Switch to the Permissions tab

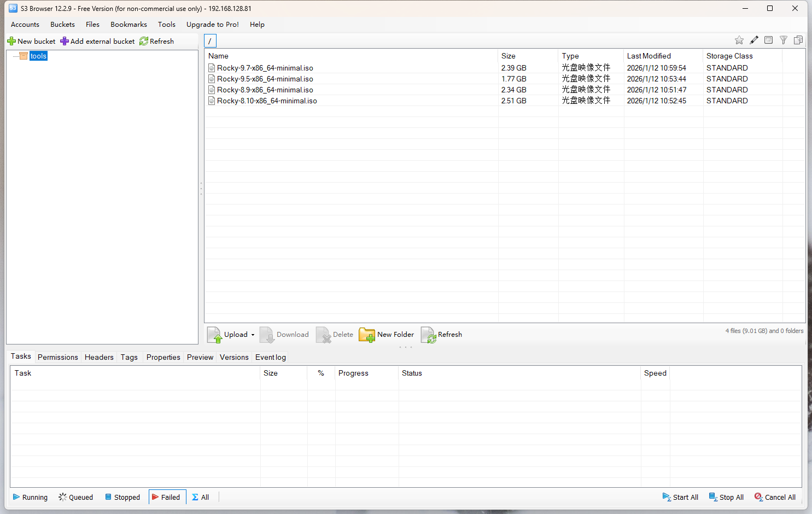[x=57, y=357]
